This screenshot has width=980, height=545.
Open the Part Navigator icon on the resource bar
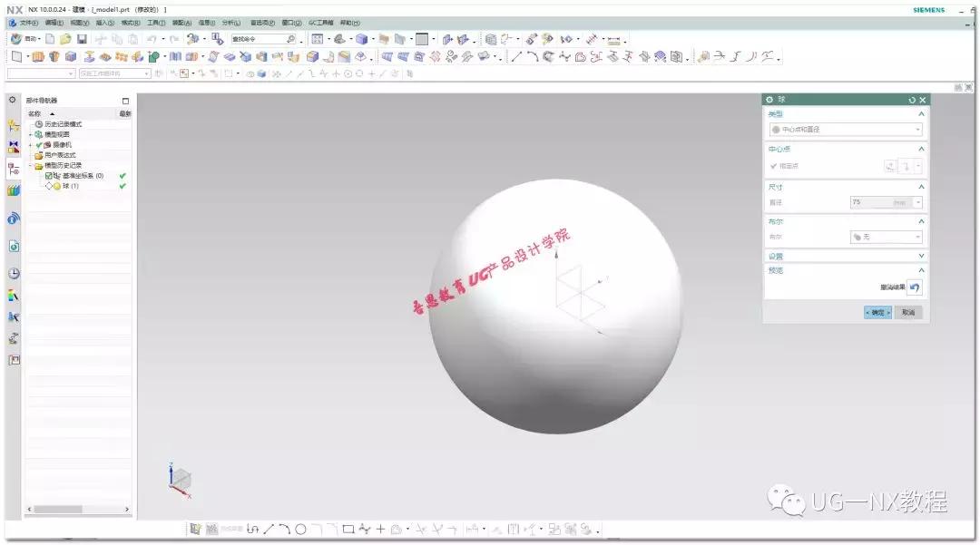point(12,169)
